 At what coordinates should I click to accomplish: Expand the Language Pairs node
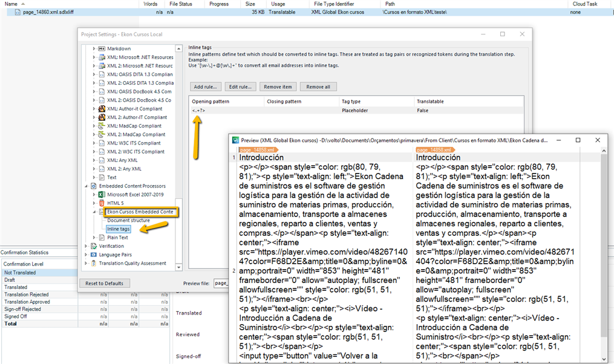coord(86,255)
